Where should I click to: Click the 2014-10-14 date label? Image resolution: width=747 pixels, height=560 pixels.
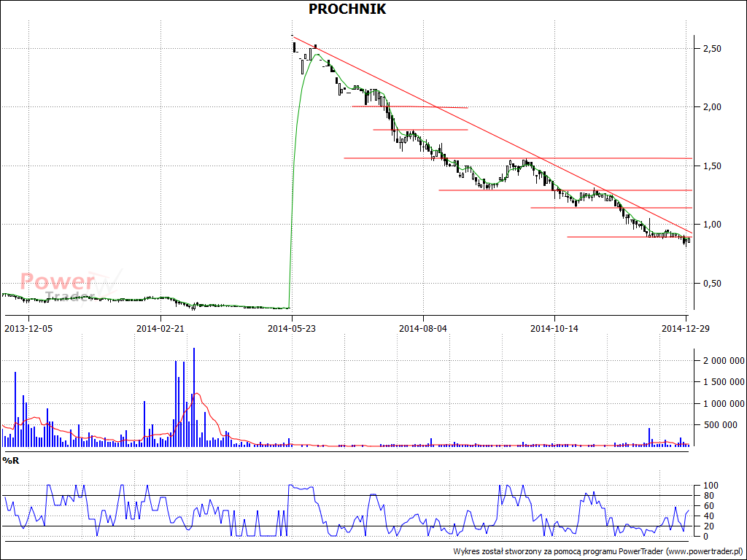(554, 328)
